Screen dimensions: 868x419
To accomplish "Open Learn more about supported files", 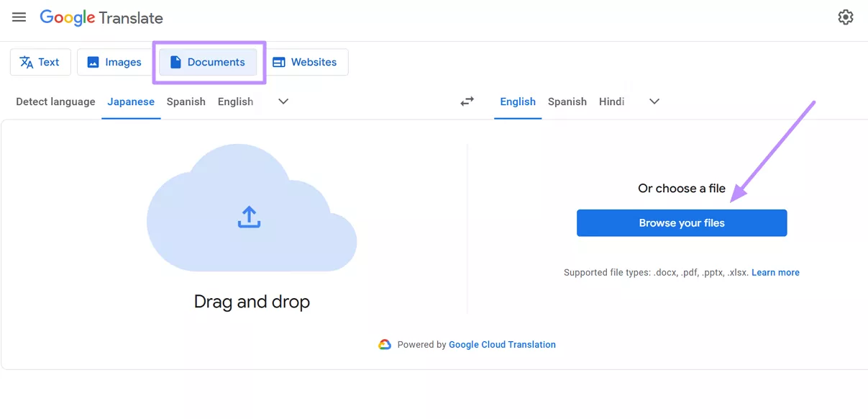I will pos(775,273).
